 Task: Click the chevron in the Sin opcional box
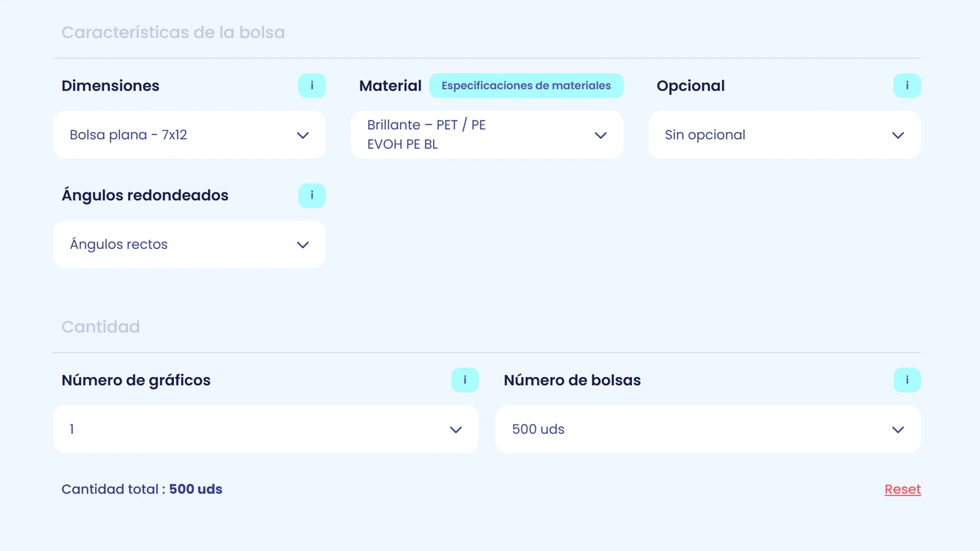click(898, 135)
